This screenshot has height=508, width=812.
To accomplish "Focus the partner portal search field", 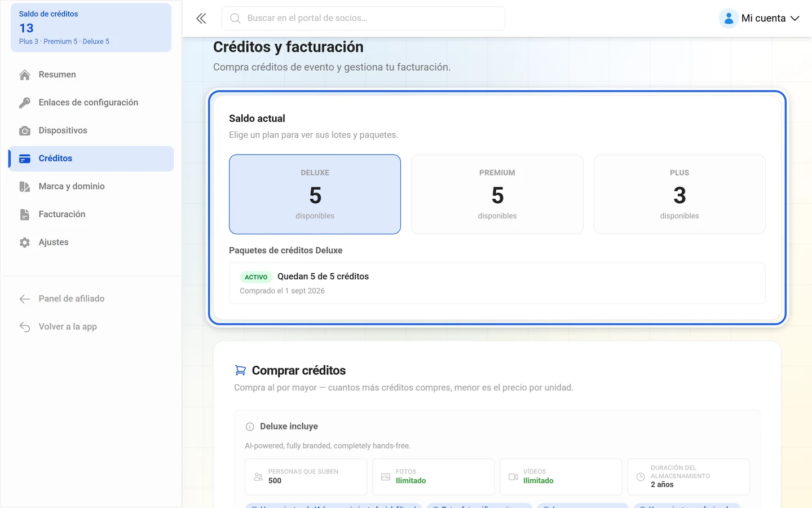I will point(363,19).
